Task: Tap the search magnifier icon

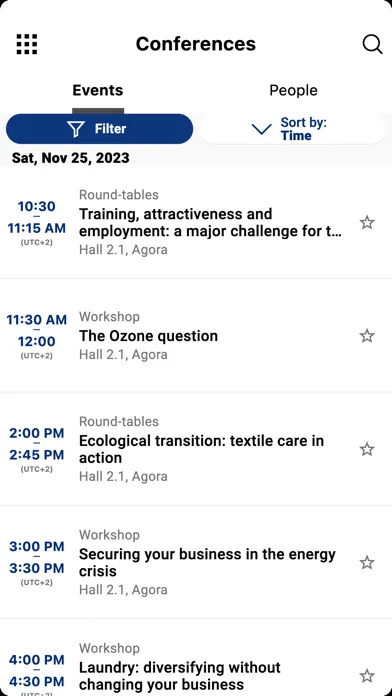Action: 372,44
